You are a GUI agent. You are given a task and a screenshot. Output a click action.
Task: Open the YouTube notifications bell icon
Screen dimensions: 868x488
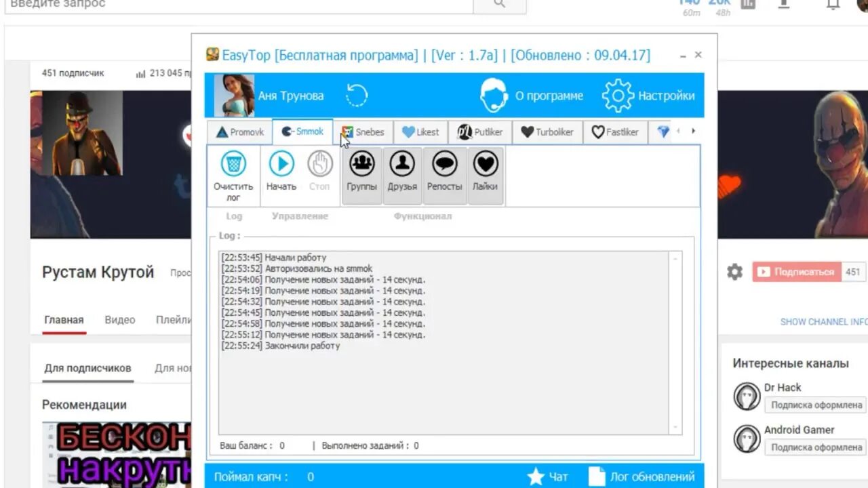(833, 3)
